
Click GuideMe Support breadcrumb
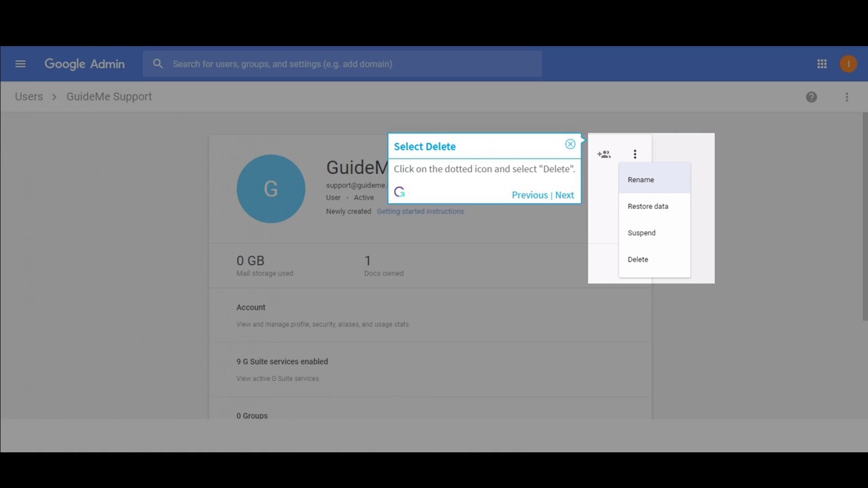(x=109, y=96)
